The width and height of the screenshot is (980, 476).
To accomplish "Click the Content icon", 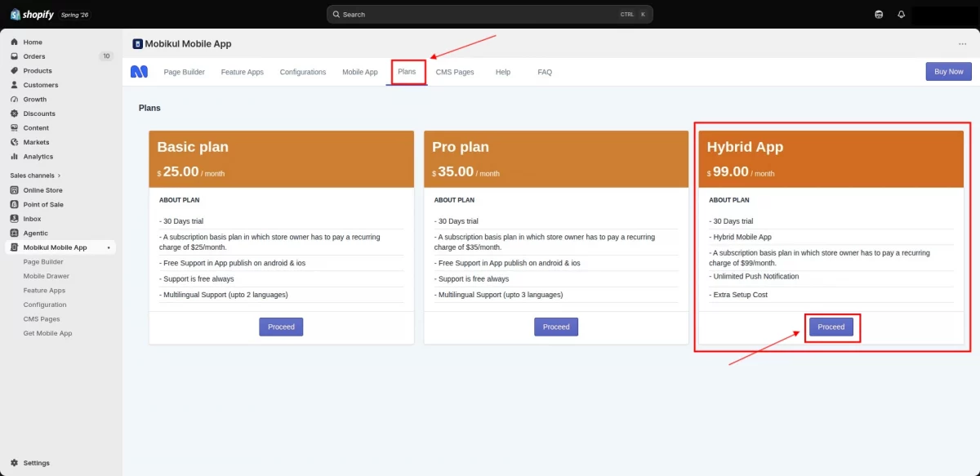I will (15, 128).
